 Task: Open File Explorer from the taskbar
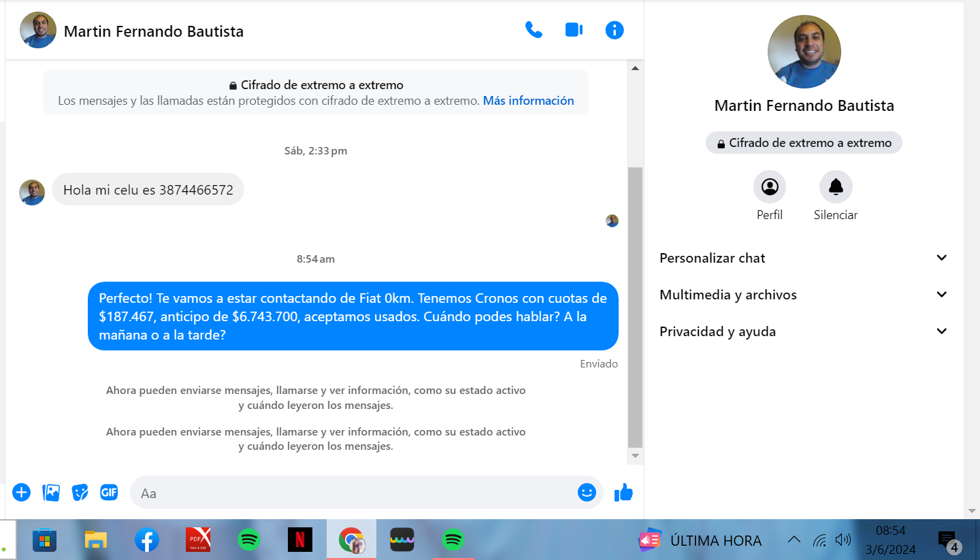click(96, 540)
